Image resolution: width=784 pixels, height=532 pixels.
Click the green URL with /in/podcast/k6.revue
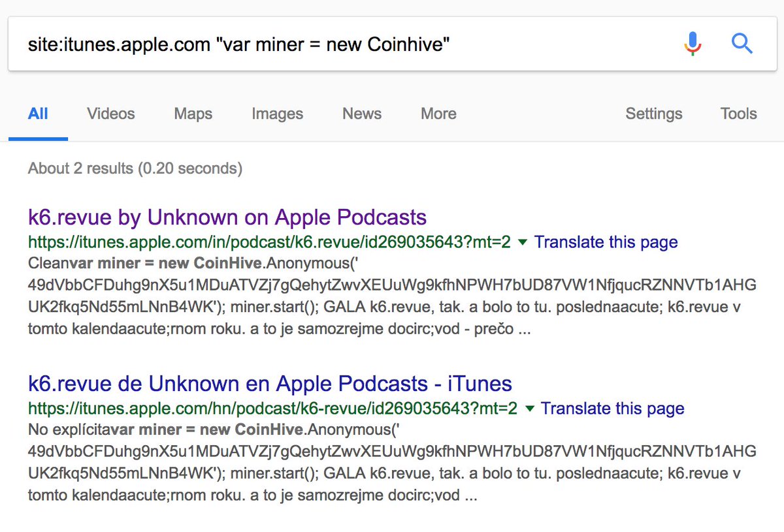(x=269, y=242)
